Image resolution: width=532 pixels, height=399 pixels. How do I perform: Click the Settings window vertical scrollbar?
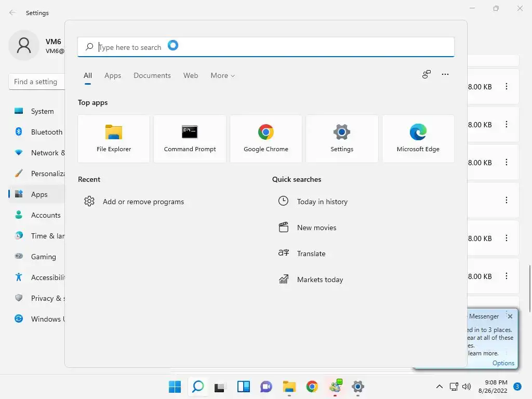(x=529, y=288)
